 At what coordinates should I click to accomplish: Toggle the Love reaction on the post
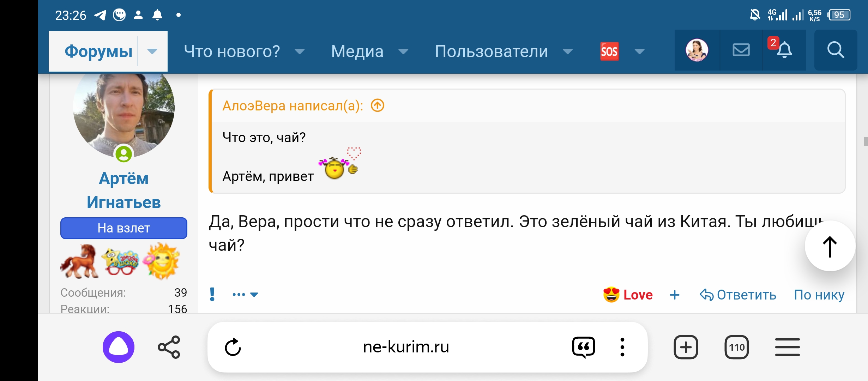pyautogui.click(x=628, y=295)
